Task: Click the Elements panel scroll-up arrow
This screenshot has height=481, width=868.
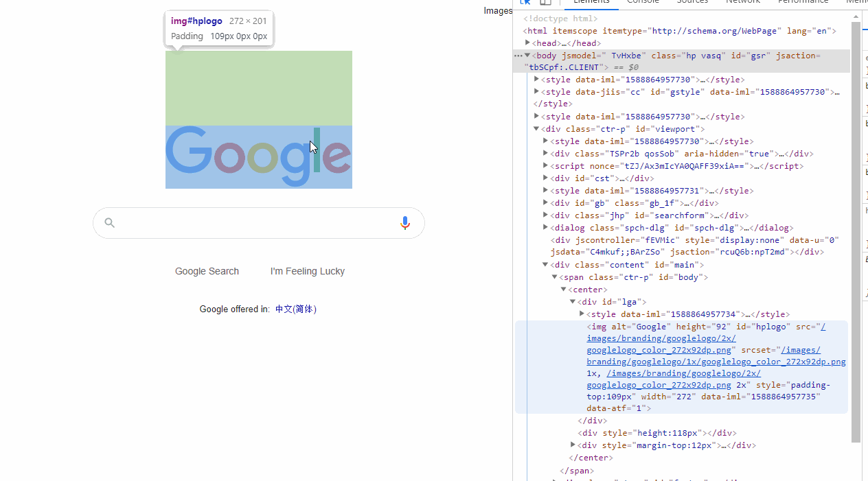Action: click(x=856, y=16)
